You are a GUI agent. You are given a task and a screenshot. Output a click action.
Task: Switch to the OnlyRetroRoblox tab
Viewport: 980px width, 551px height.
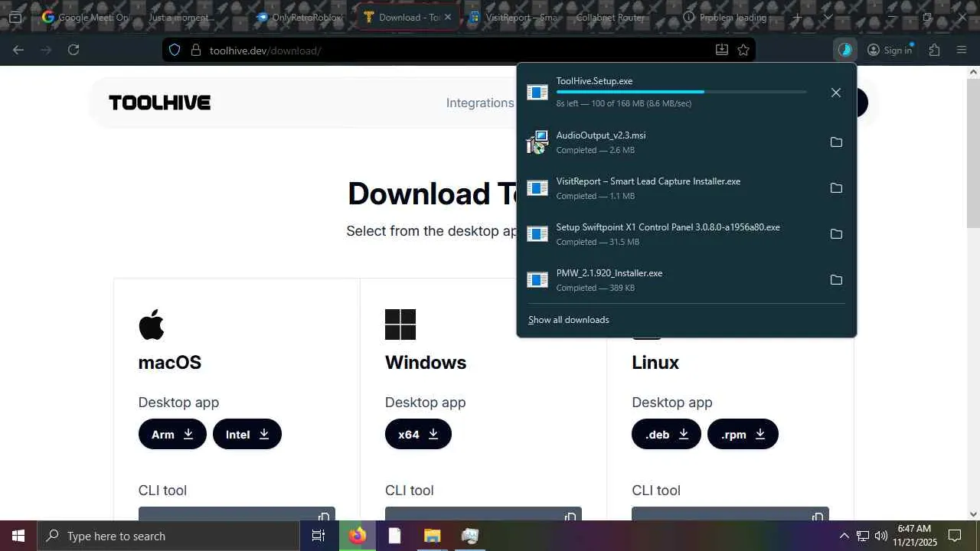[x=300, y=17]
